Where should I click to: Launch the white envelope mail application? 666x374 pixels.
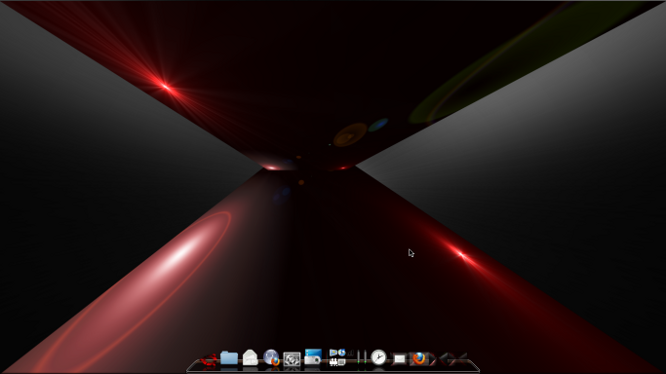tap(250, 358)
